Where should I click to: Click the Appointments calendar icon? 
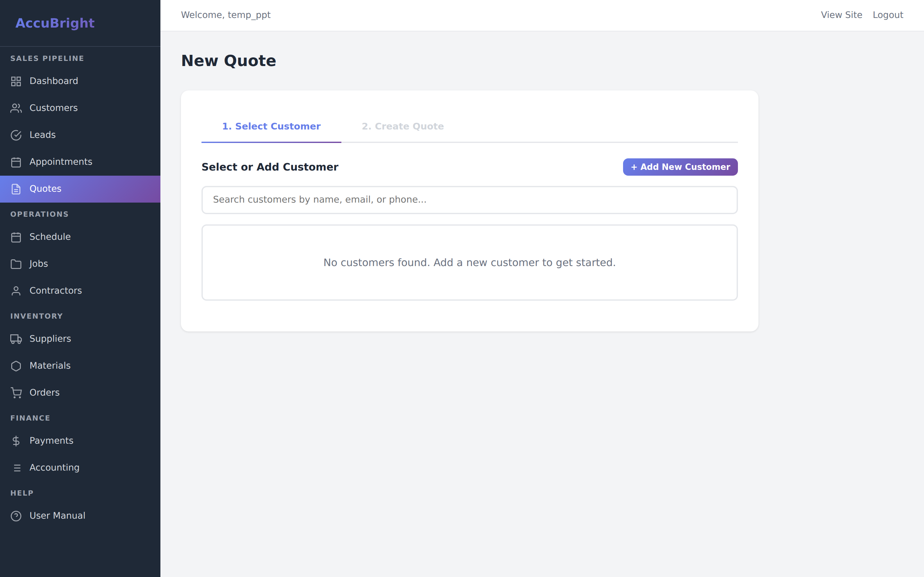[16, 162]
